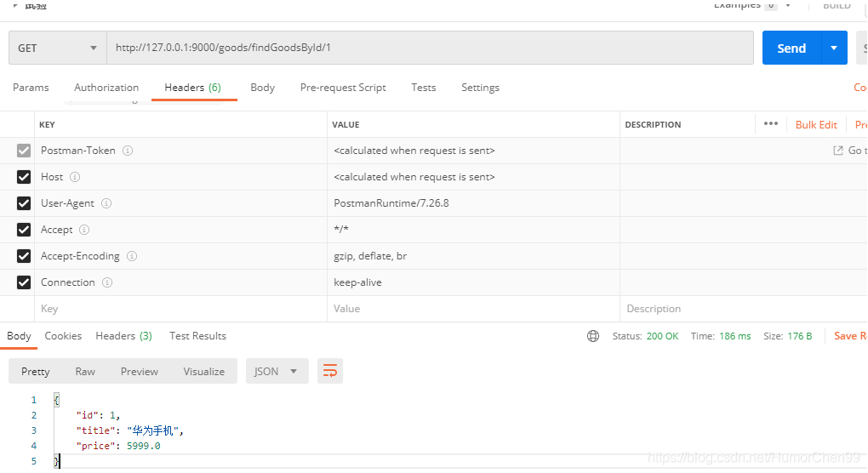
Task: Toggle the orange wrap-lines icon
Action: [x=330, y=371]
